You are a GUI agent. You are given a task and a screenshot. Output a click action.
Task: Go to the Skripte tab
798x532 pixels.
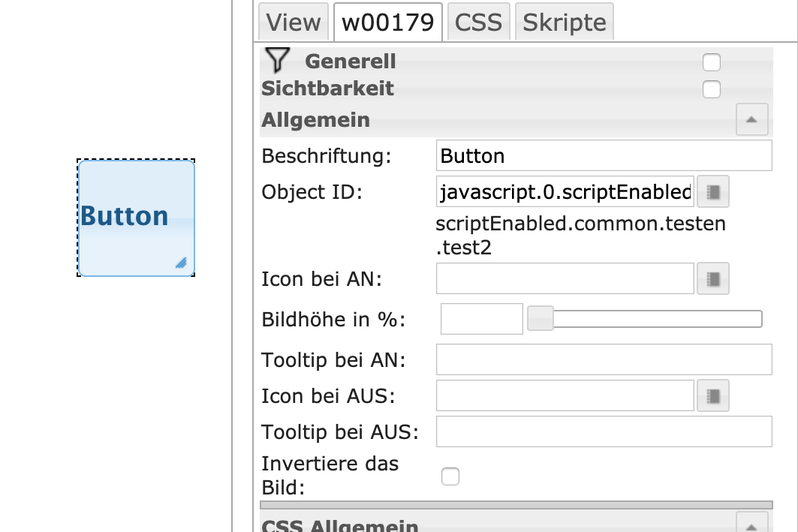click(x=565, y=22)
